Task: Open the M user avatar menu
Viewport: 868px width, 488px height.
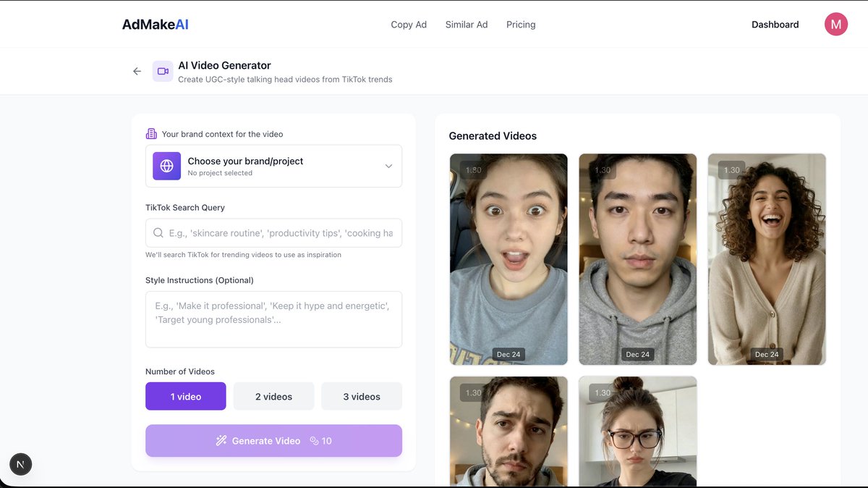Action: [836, 24]
